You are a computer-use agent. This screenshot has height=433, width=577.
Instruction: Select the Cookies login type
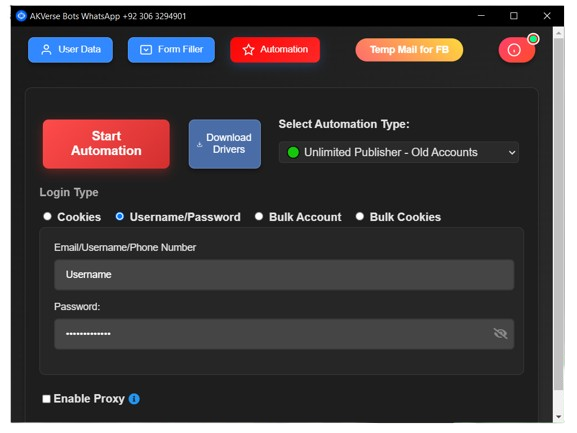pyautogui.click(x=47, y=216)
